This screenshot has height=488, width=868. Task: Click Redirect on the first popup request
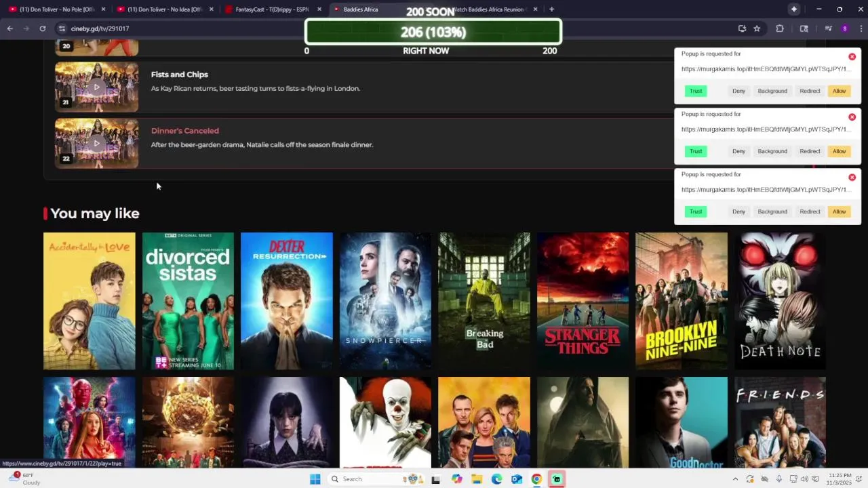coord(810,91)
